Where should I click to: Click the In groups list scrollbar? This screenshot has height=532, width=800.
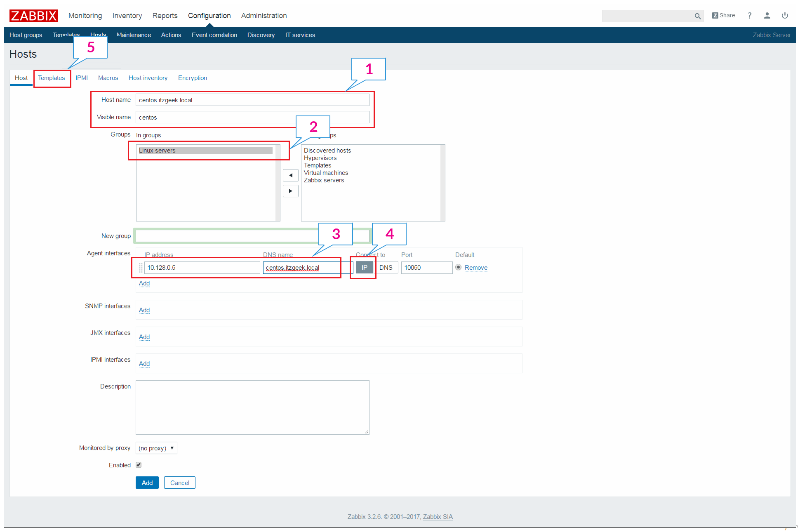click(278, 183)
